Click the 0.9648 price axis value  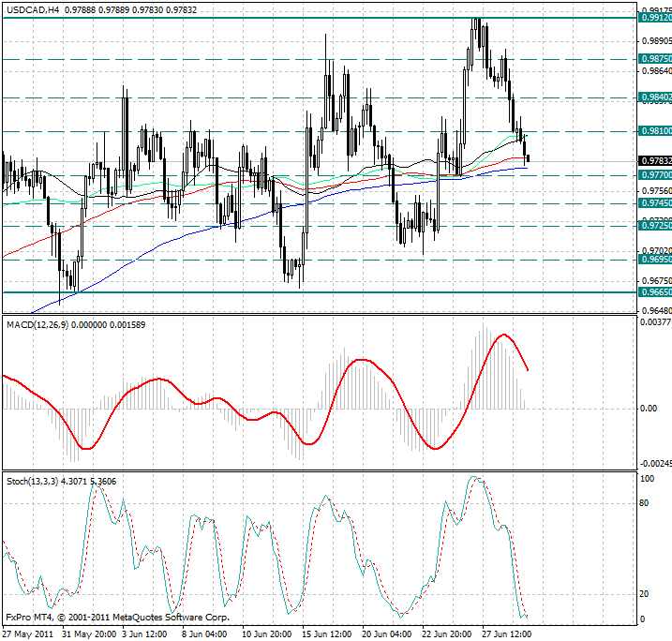coord(656,310)
